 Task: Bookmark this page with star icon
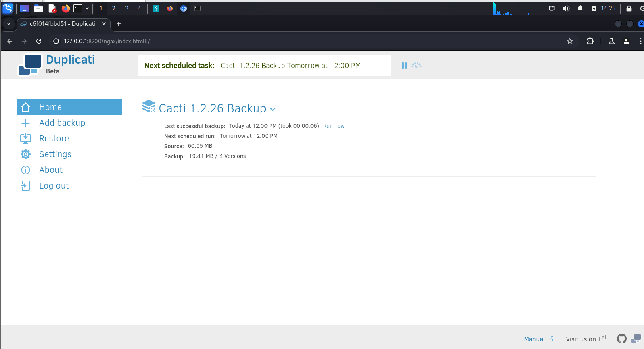pos(569,41)
